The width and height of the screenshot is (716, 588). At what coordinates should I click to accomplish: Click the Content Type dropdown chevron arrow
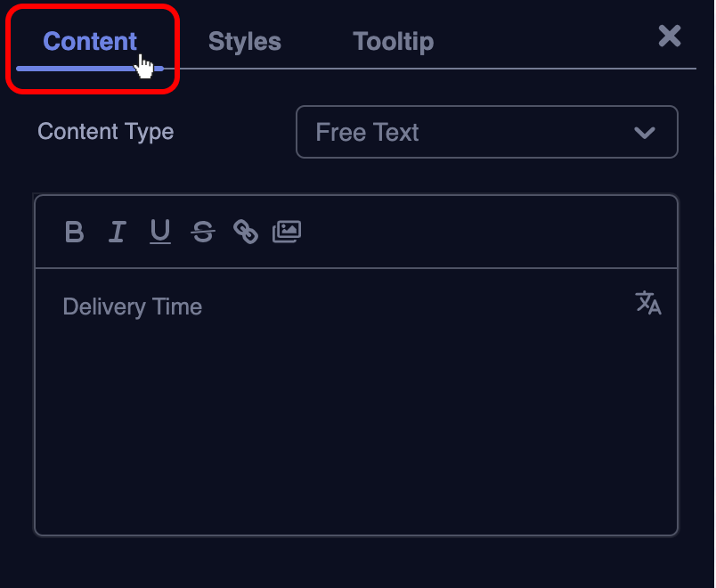(x=644, y=133)
